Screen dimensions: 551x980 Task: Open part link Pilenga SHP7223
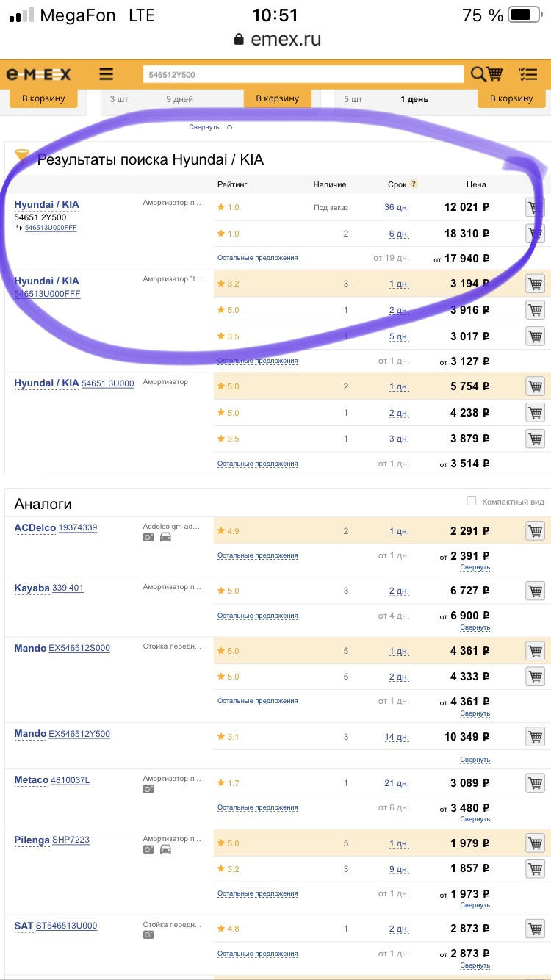click(71, 840)
